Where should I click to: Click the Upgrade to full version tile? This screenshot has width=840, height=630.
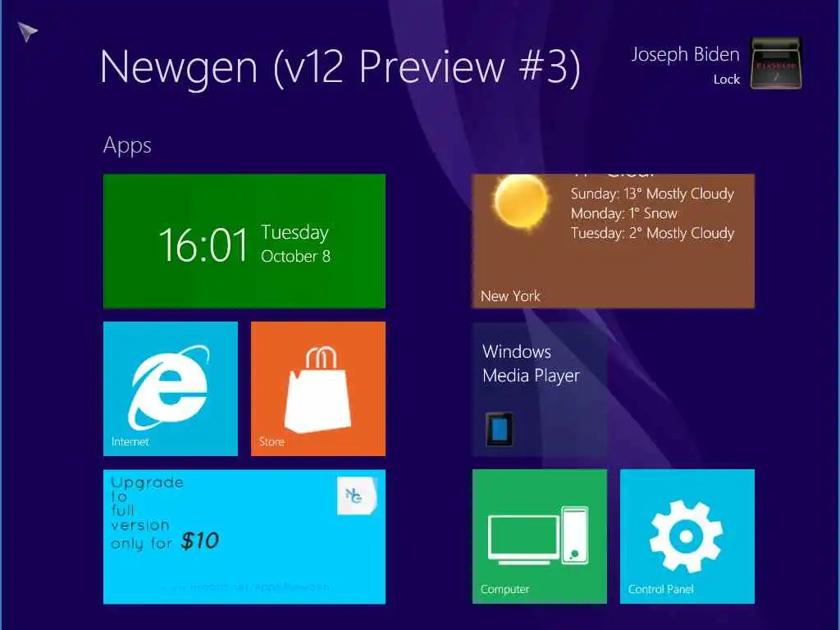click(x=244, y=536)
